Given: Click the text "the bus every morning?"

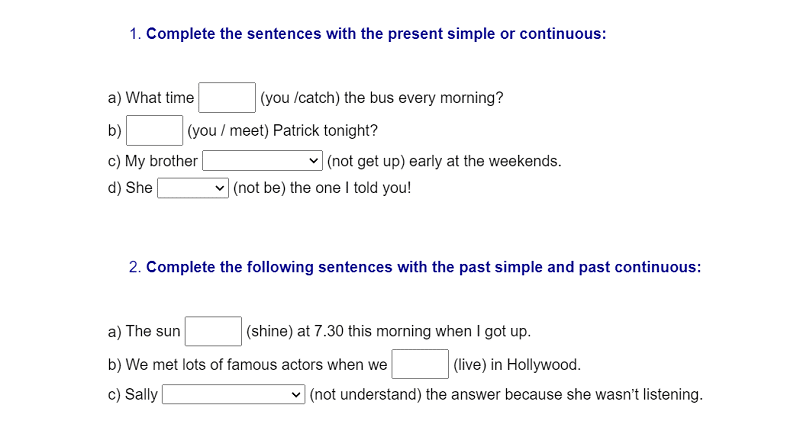Looking at the screenshot, I should tap(423, 98).
